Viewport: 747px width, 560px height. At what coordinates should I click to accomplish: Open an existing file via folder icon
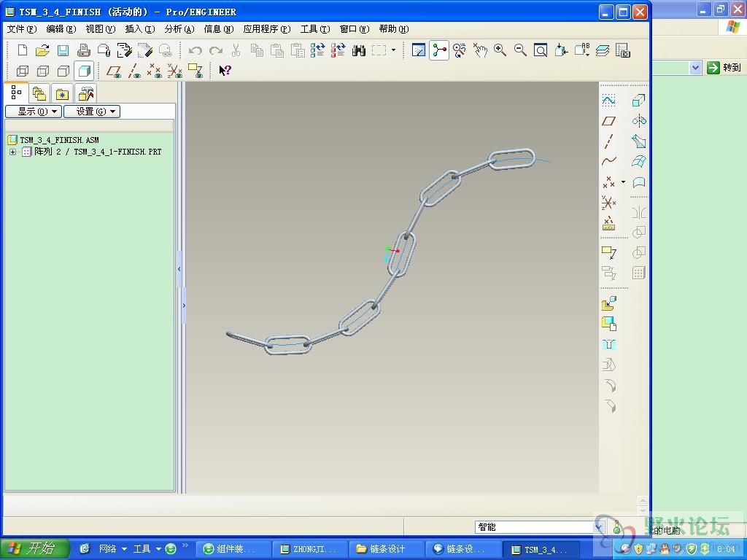coord(42,50)
